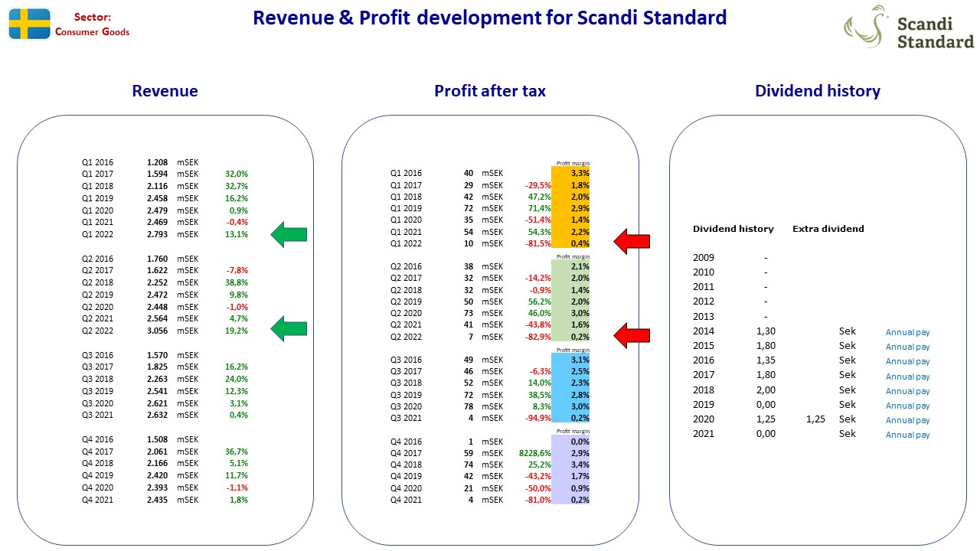This screenshot has height=551, width=980.
Task: Click the Swedish flag icon
Action: pos(30,24)
